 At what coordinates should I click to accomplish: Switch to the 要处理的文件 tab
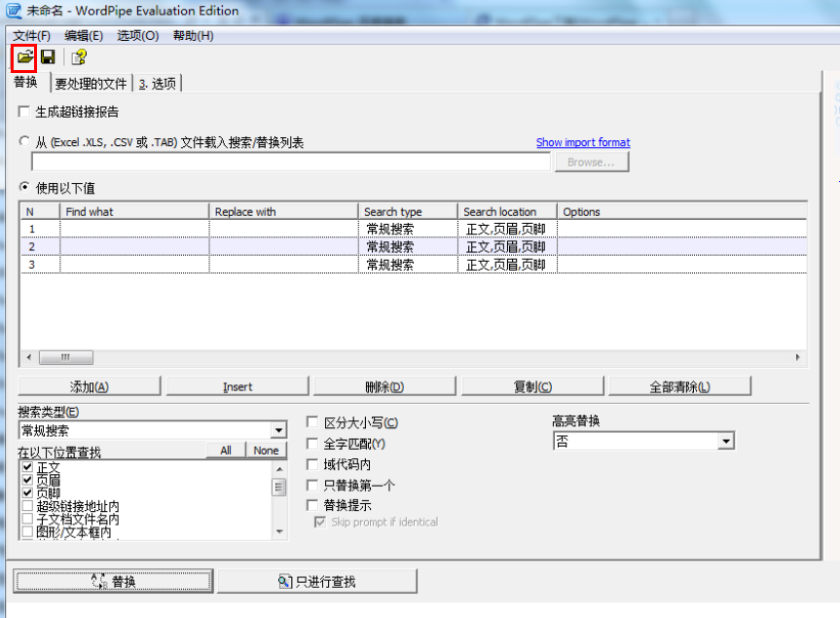click(91, 84)
